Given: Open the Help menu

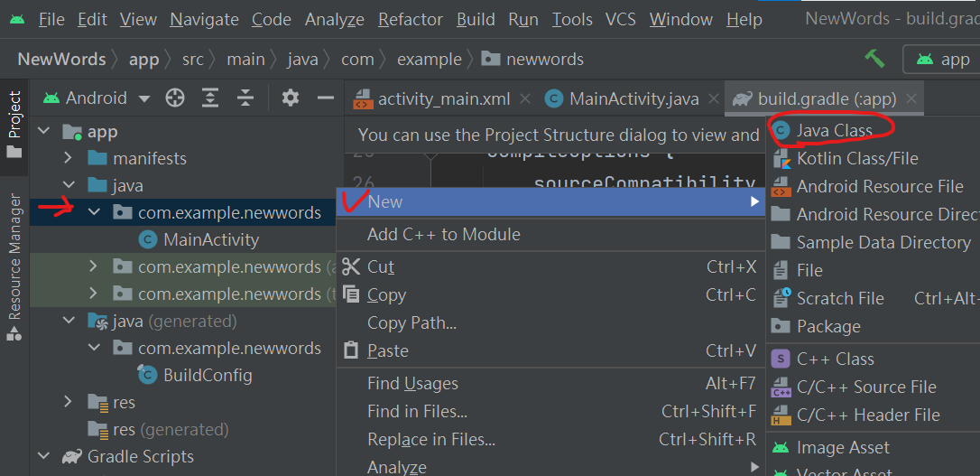Looking at the screenshot, I should click(x=744, y=19).
